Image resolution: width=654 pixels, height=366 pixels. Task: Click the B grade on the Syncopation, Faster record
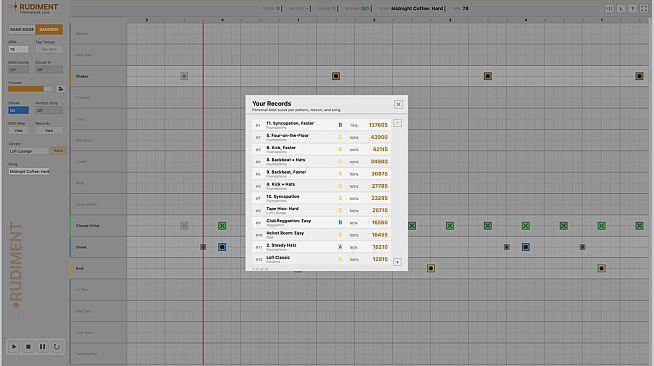point(340,125)
